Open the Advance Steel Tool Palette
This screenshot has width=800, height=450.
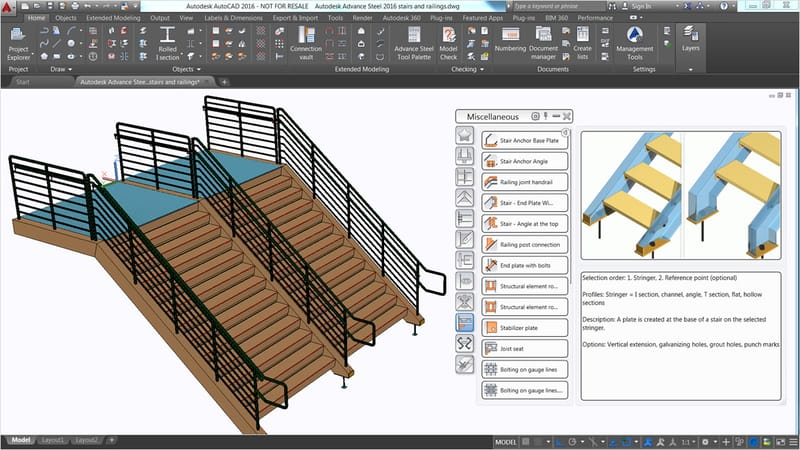(414, 43)
